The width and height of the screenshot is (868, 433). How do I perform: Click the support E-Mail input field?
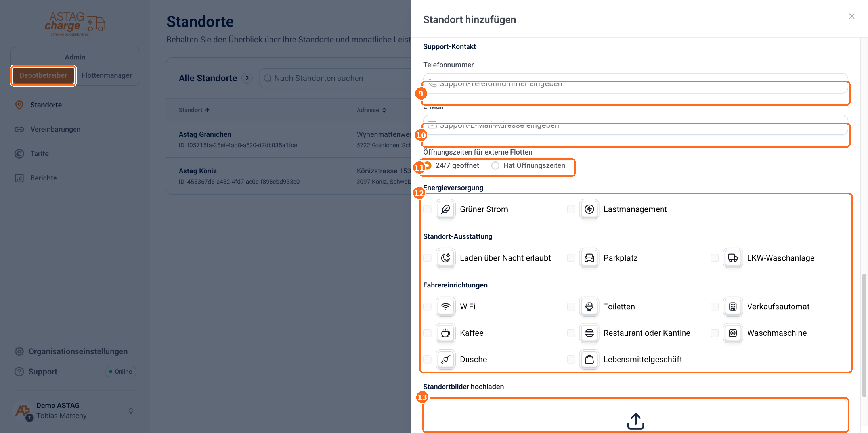[636, 125]
